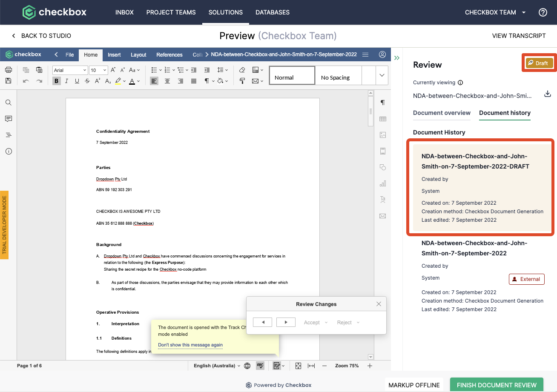Image resolution: width=557 pixels, height=392 pixels.
Task: Apply superscript formatting
Action: [98, 81]
